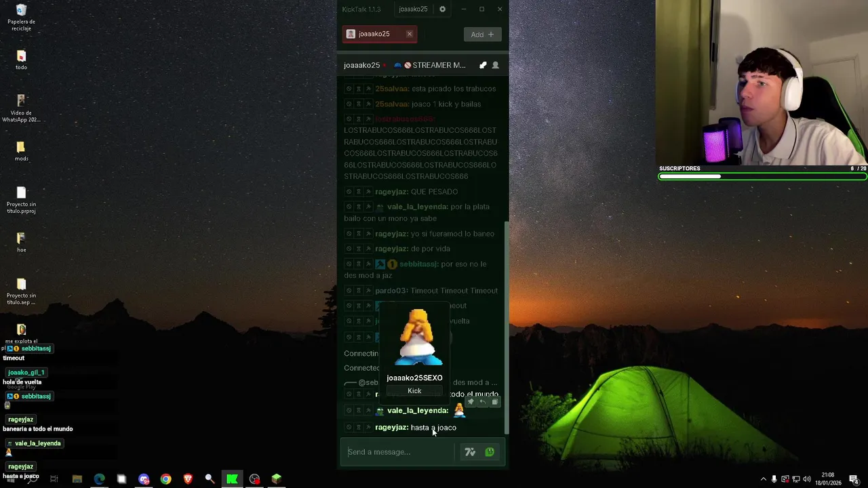Timeout 25salvaa on 'esta picado los trabucos' message
Viewport: 868px width, 488px height.
point(359,89)
